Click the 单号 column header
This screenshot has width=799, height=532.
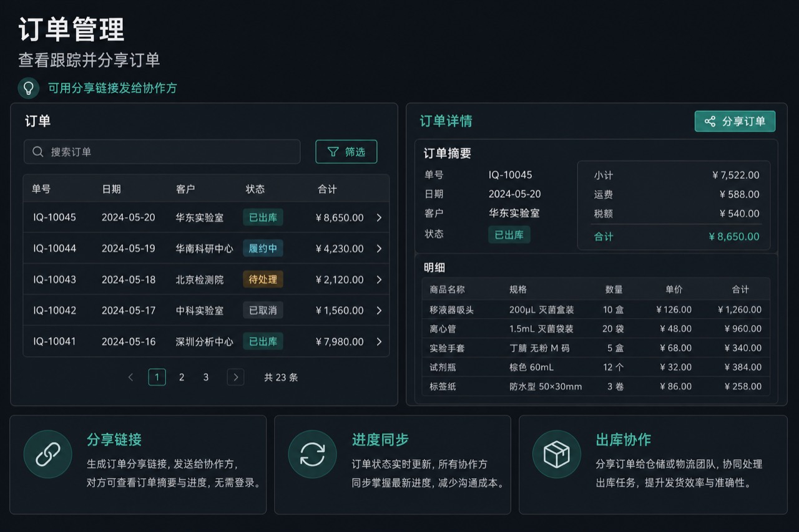[41, 189]
